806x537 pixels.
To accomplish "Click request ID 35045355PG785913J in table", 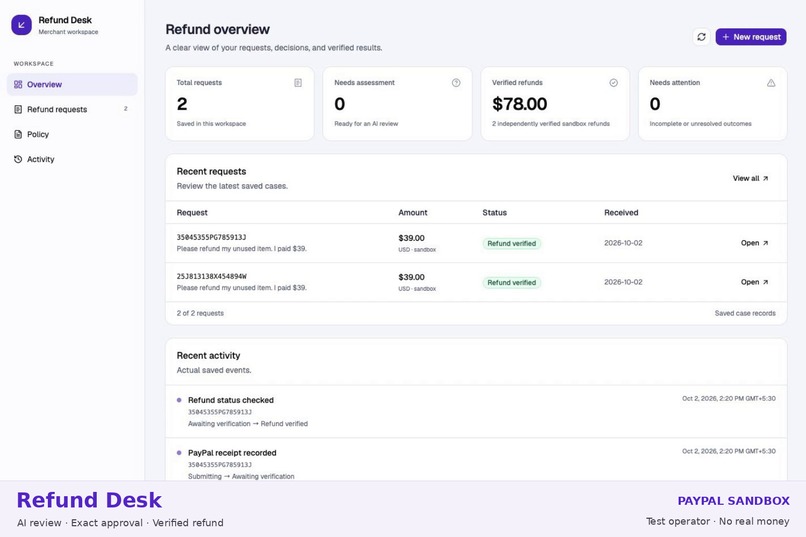I will tap(211, 237).
